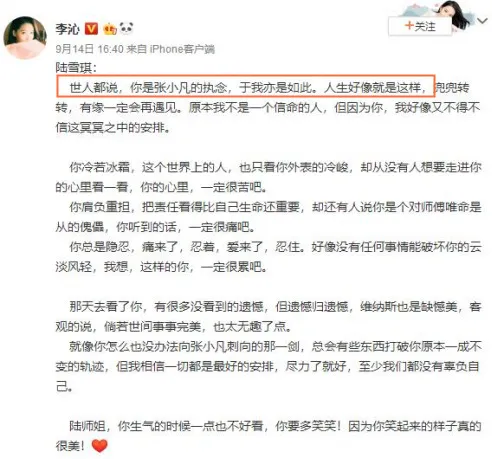Viewport: 492px width, 459px height.
Task: Click the orange V verified badge
Action: click(x=91, y=29)
